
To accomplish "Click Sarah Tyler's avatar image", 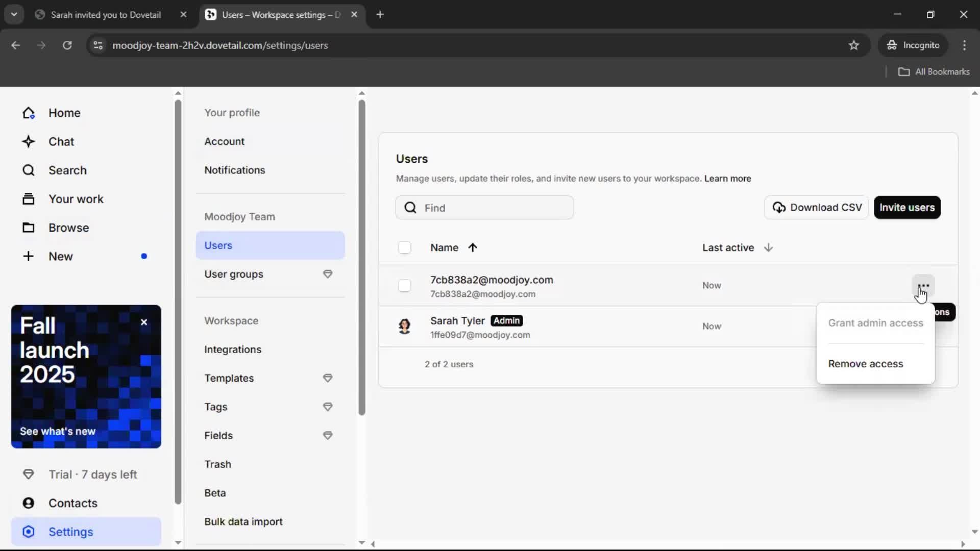I will (x=404, y=327).
